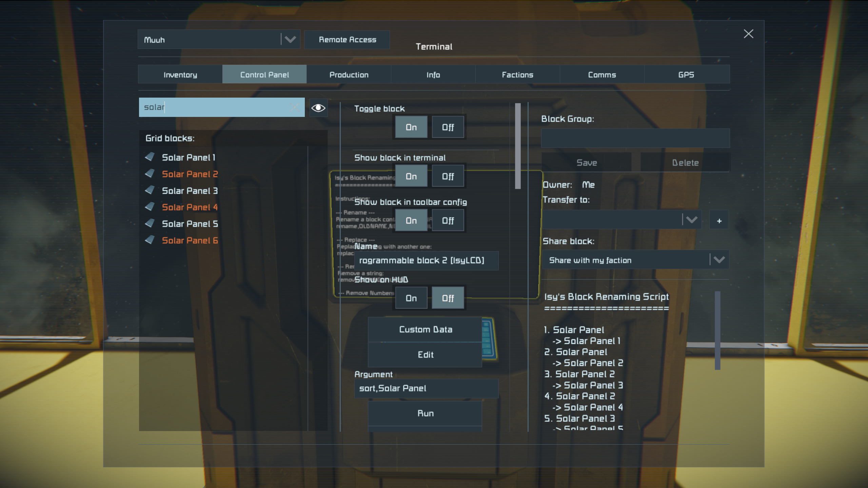The image size is (868, 488).
Task: Click the Solar Panel 4 block icon
Action: (150, 207)
